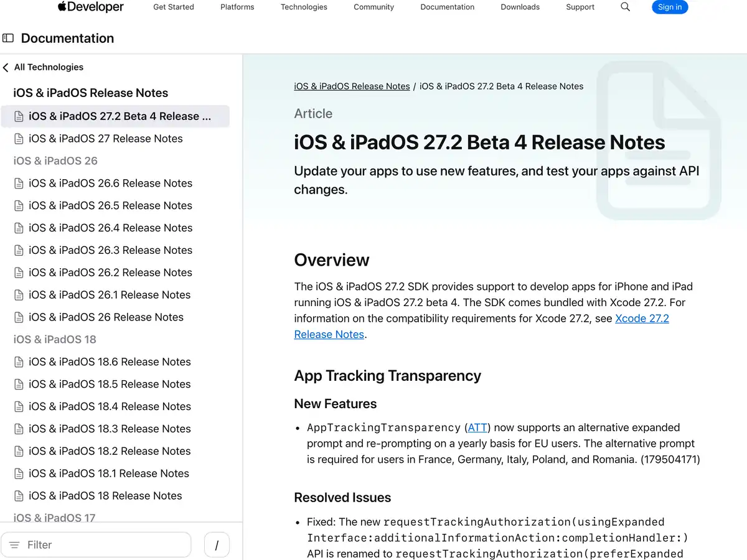The width and height of the screenshot is (747, 560).
Task: Select iOS & iPadOS 27.2 Beta 4 sidebar item
Action: 115,116
